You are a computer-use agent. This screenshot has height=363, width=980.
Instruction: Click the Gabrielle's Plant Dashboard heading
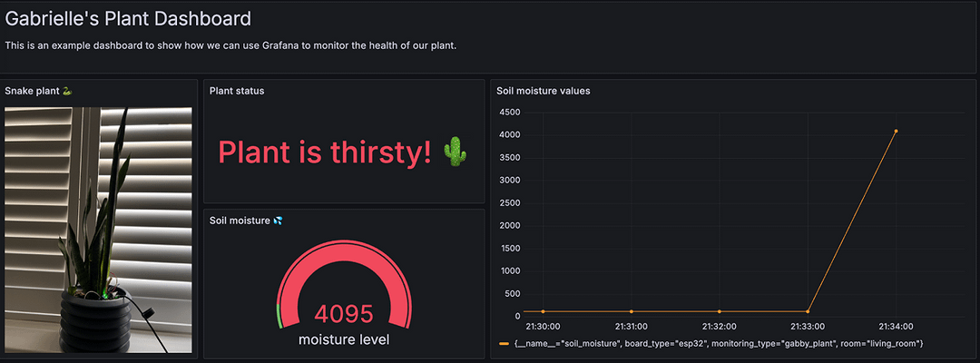pos(128,18)
